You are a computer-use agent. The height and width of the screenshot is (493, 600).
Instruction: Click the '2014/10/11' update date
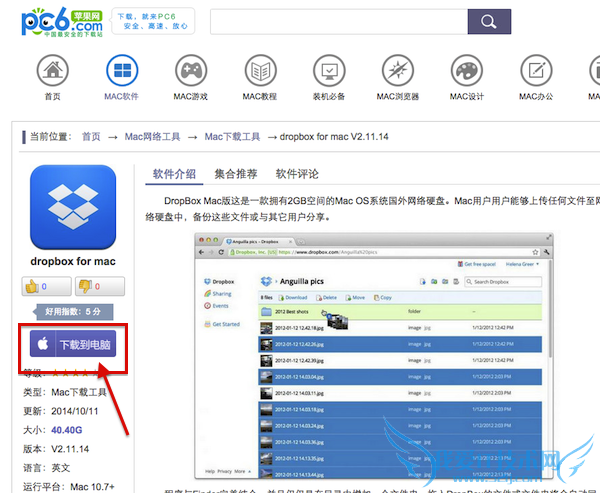tap(75, 411)
